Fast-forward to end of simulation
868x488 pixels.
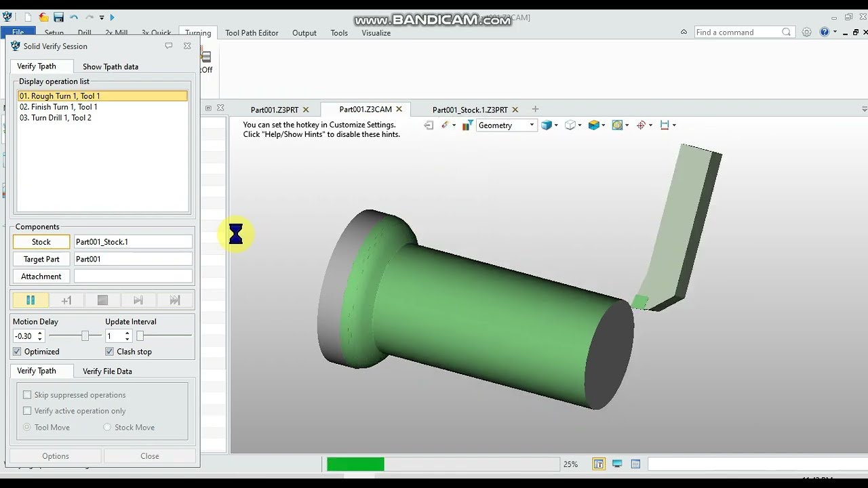pos(175,300)
